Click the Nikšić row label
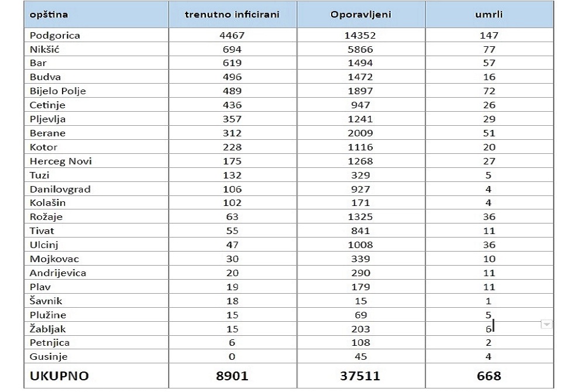 [x=44, y=50]
